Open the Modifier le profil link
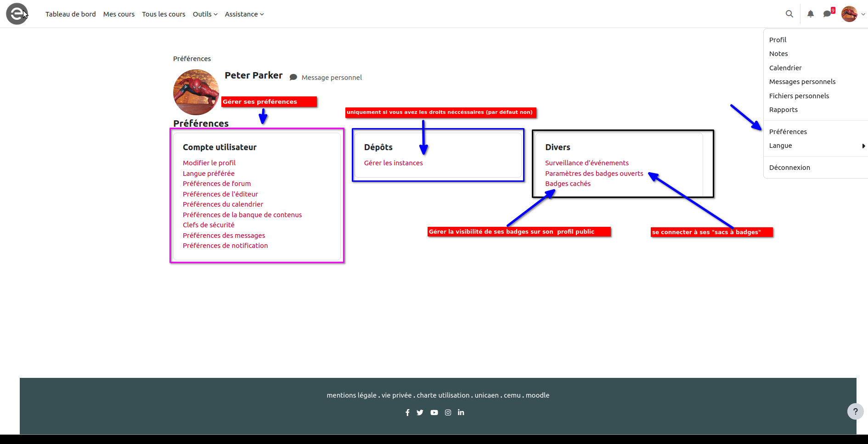Screen dimensions: 868x444 click(x=209, y=163)
